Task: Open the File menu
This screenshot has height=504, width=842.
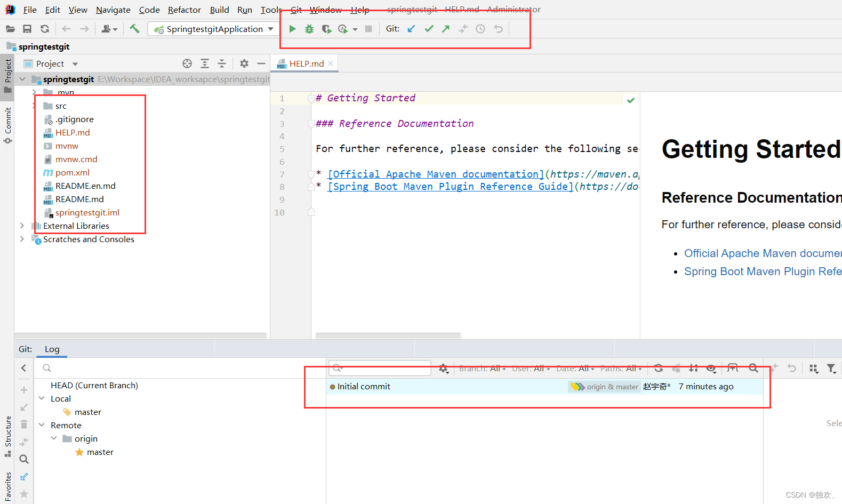Action: [30, 10]
